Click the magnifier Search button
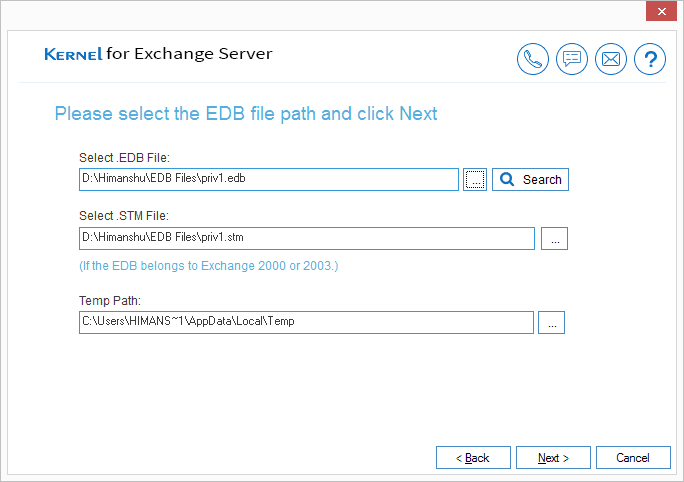Screen dimensions: 684x482 [530, 179]
